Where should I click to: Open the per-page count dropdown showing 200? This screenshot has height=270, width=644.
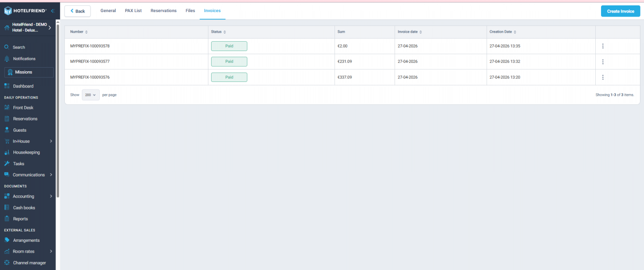click(90, 95)
